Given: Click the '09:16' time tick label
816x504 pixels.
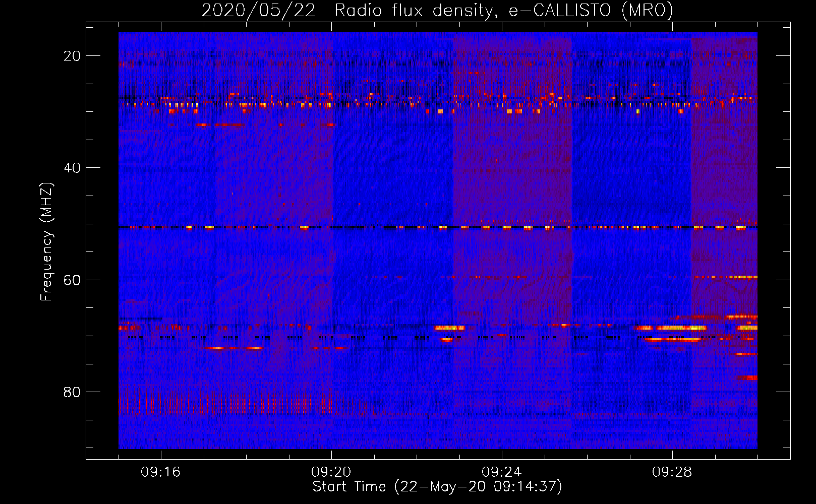Looking at the screenshot, I should (x=161, y=472).
